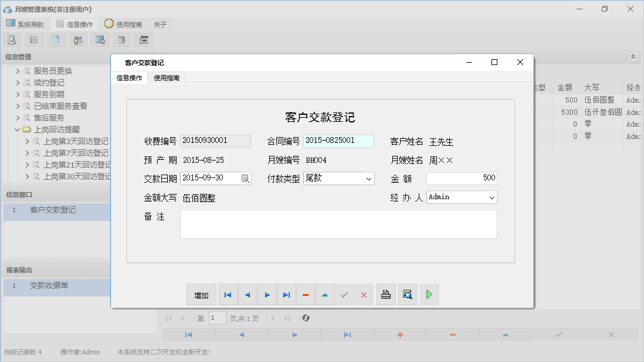Cancel edits with the red X icon

(364, 295)
